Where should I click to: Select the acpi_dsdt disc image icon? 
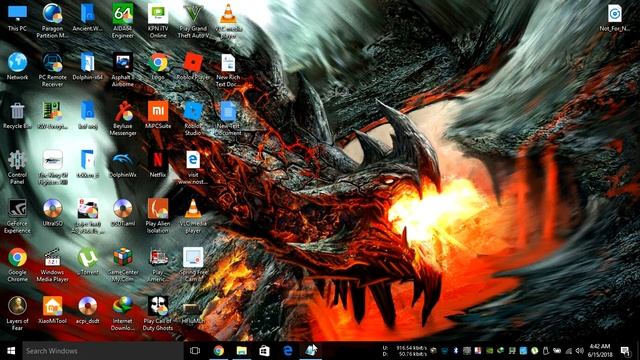coord(87,311)
